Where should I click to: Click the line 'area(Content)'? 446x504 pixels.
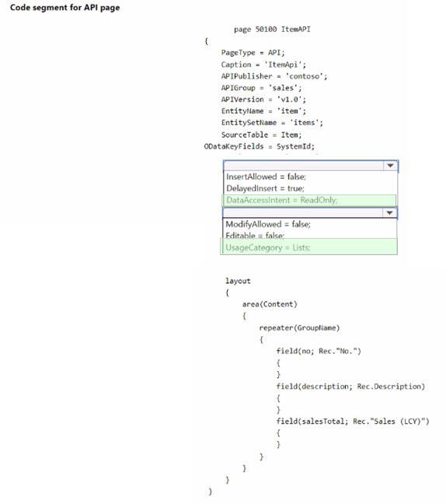point(270,304)
